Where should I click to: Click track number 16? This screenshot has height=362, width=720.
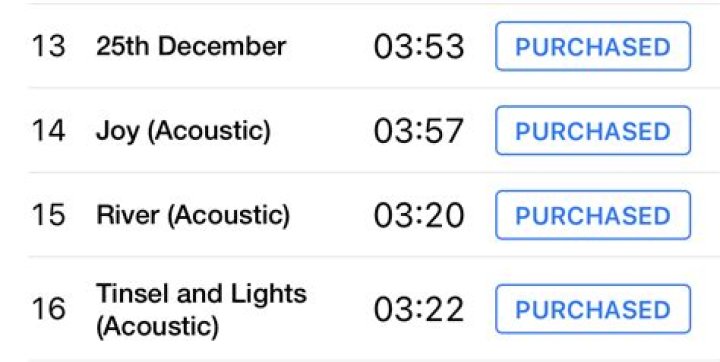(48, 309)
